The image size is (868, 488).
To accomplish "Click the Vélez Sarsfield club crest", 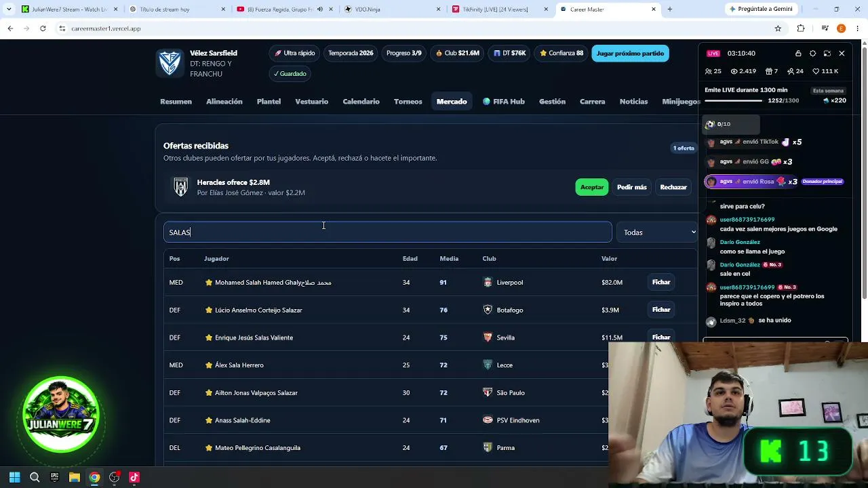I will [170, 63].
